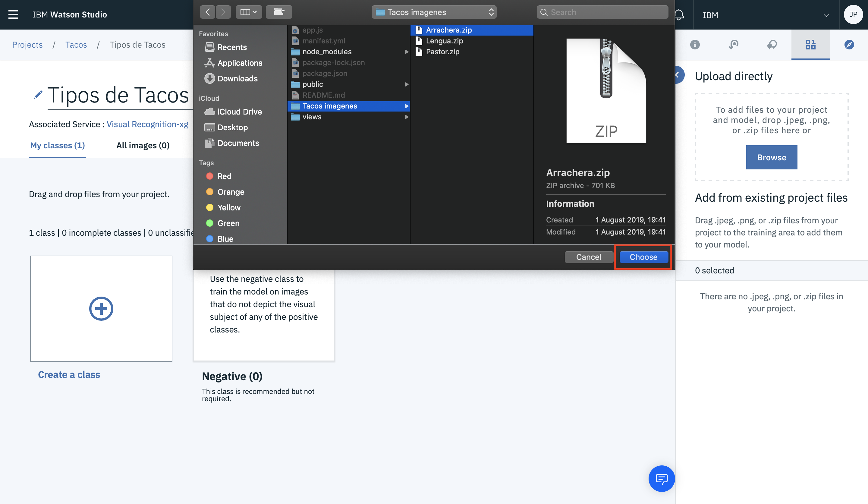The width and height of the screenshot is (868, 504).
Task: Click the notifications bell icon
Action: click(x=679, y=14)
